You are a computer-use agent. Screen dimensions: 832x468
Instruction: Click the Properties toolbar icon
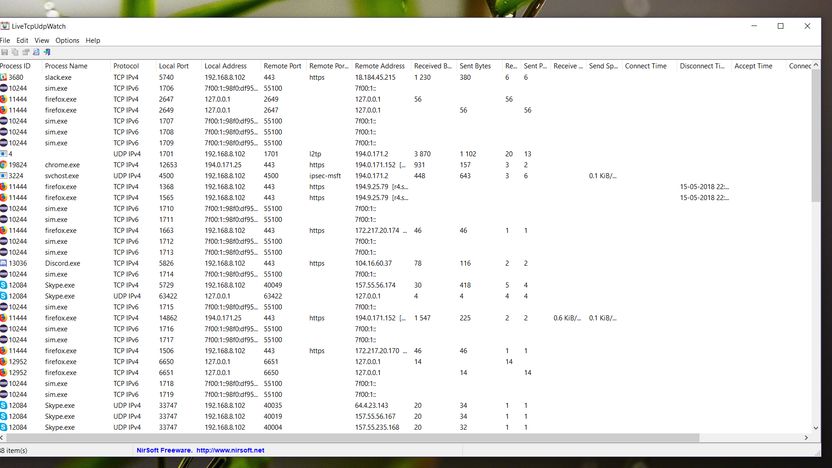click(25, 52)
